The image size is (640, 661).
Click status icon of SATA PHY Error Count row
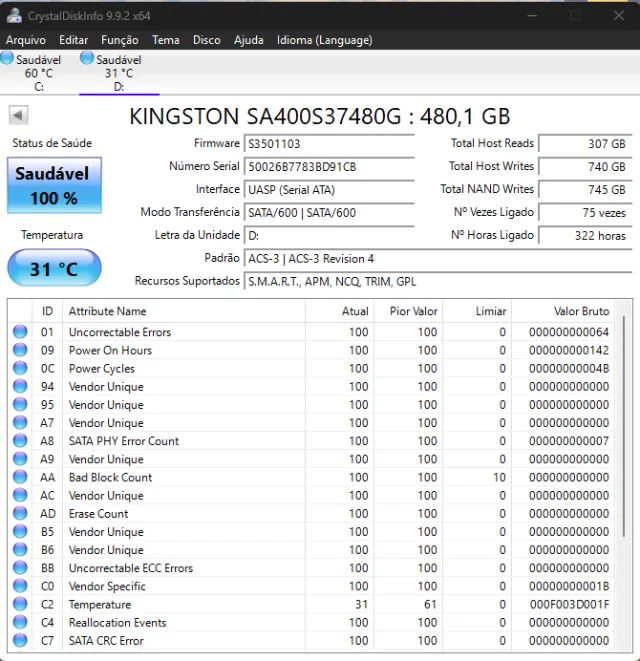point(20,441)
